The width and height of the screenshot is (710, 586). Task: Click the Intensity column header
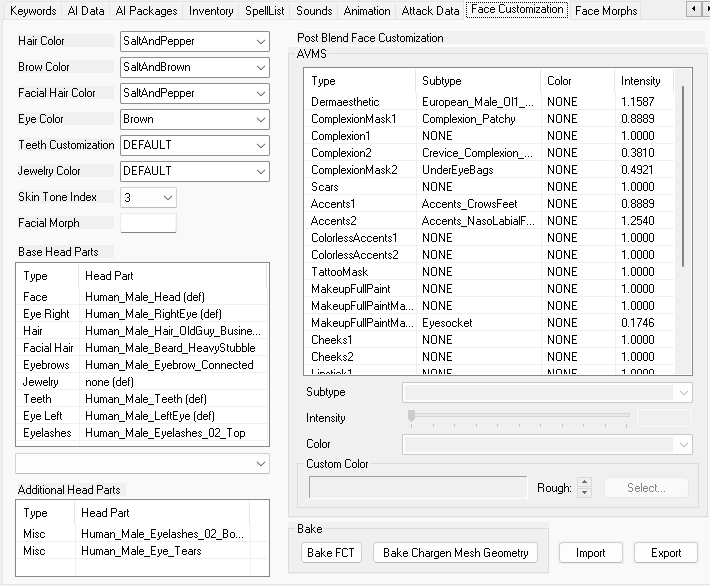point(641,81)
